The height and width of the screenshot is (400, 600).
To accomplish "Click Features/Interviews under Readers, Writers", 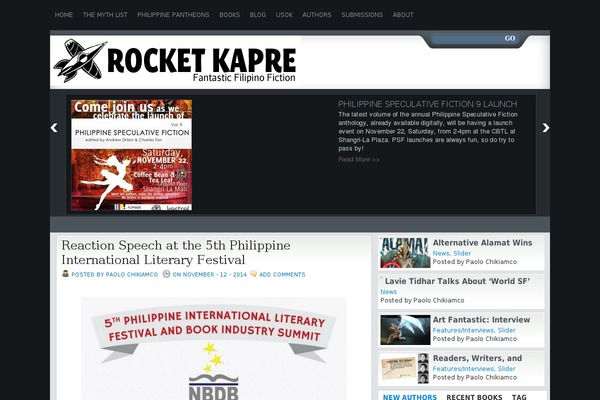I will (x=463, y=369).
